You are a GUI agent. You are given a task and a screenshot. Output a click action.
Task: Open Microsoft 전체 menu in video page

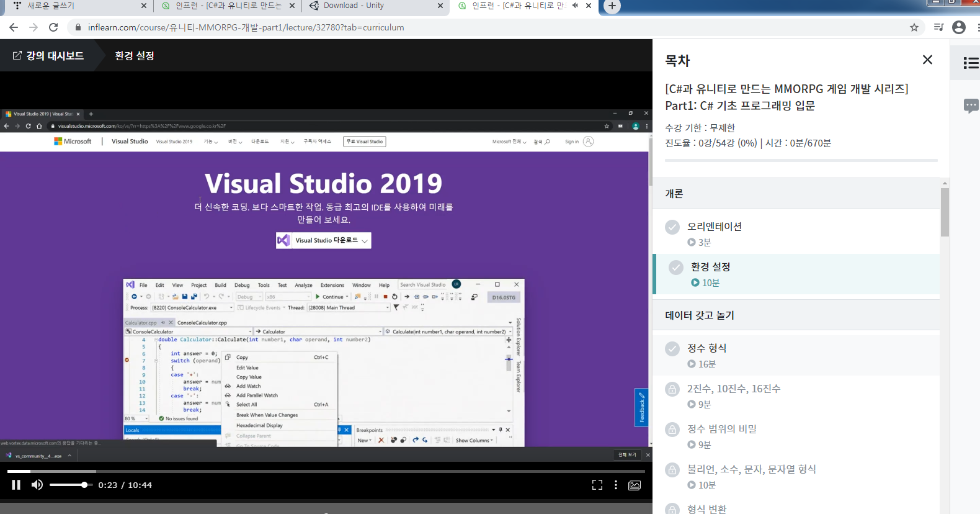point(509,142)
